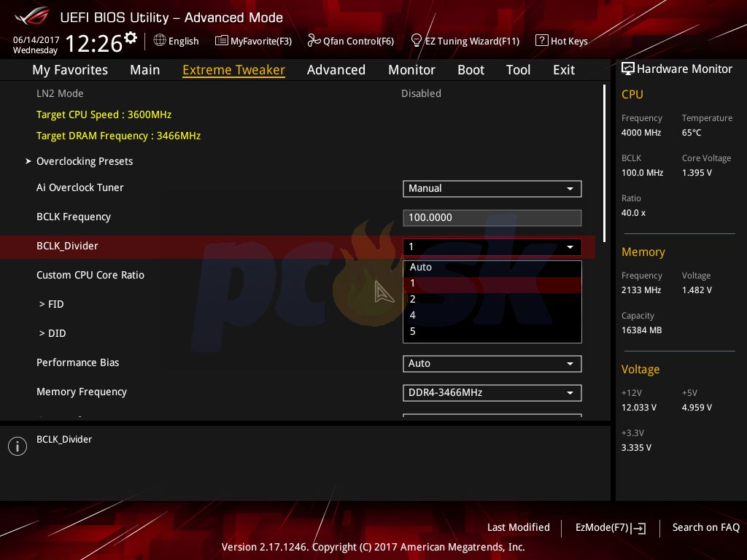Click the Hot Keys question mark icon
This screenshot has height=560, width=747.
(x=542, y=40)
